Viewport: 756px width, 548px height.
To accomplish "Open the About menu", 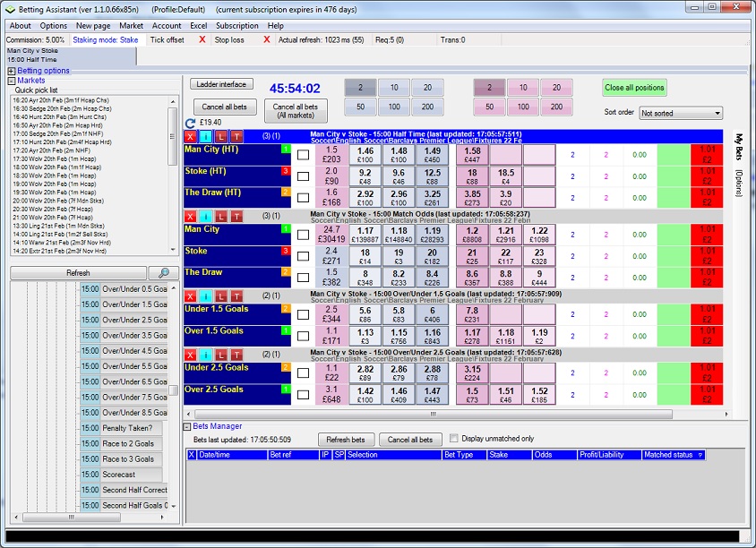I will point(21,26).
